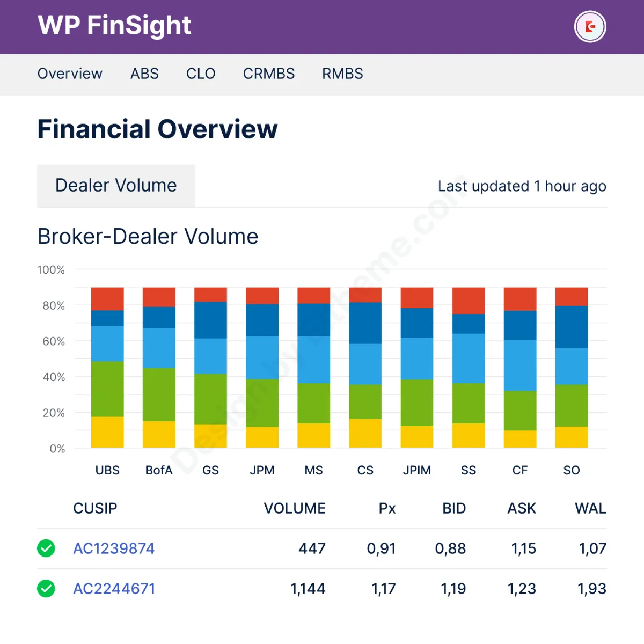The height and width of the screenshot is (644, 644).
Task: Switch to the ABS tab
Action: (x=144, y=74)
